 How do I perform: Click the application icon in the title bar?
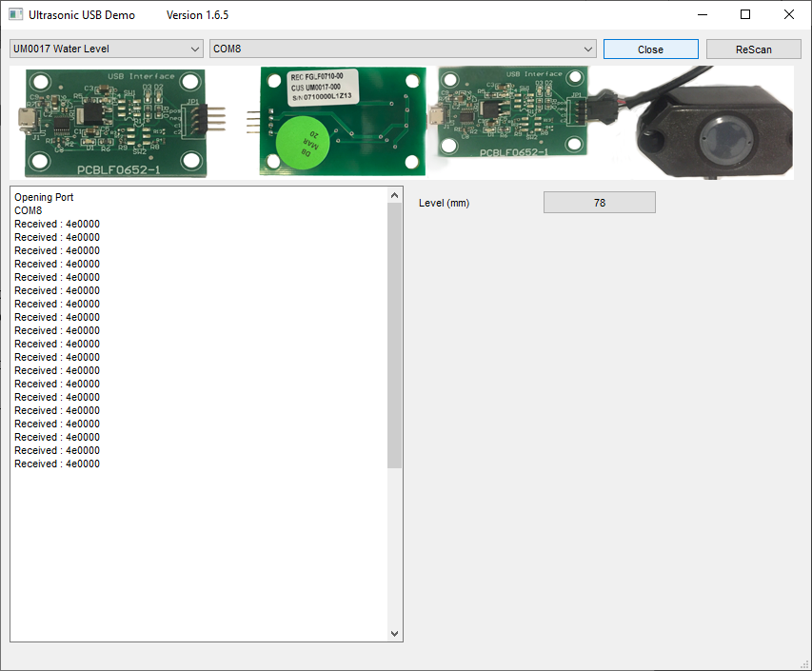15,15
